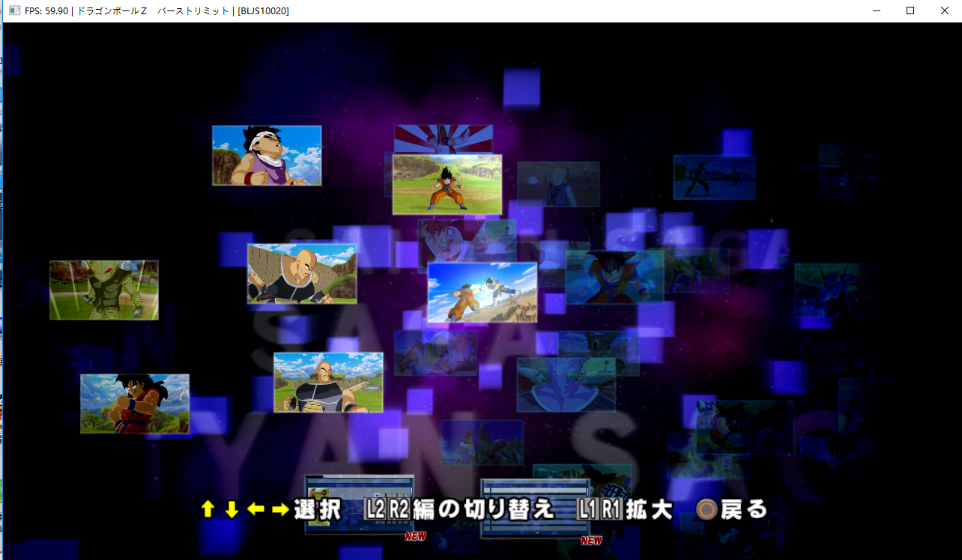Maximize the emulator window
The height and width of the screenshot is (560, 962).
[x=910, y=10]
